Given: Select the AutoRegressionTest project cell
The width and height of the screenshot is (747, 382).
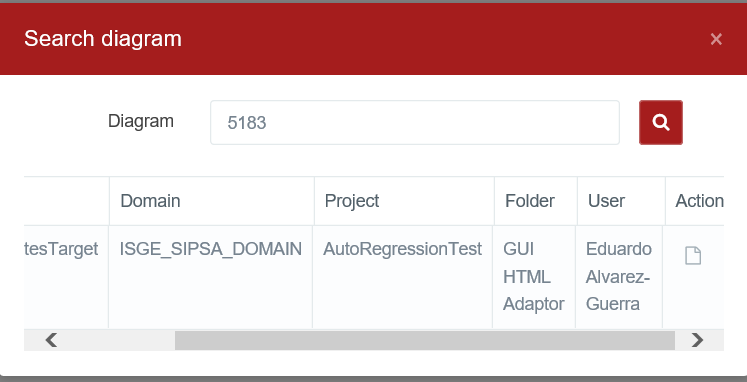Looking at the screenshot, I should pyautogui.click(x=402, y=277).
